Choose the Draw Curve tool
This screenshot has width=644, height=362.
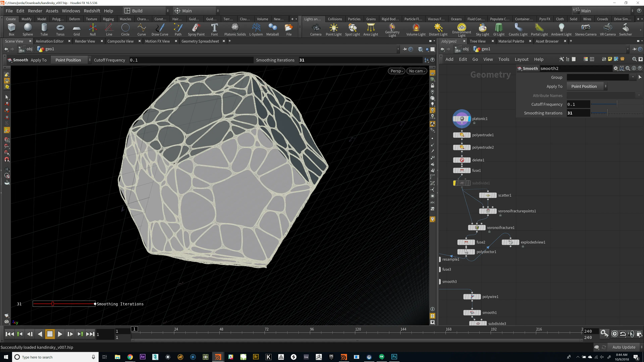pyautogui.click(x=160, y=29)
